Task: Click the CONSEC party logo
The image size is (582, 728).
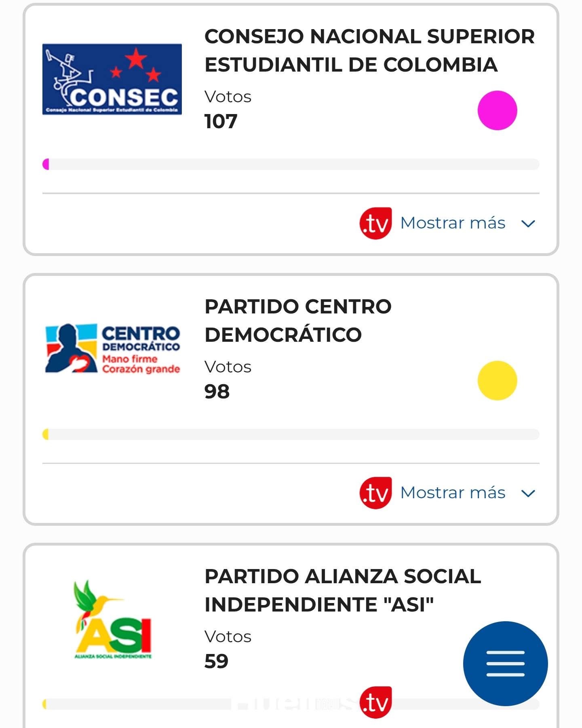Action: click(112, 79)
